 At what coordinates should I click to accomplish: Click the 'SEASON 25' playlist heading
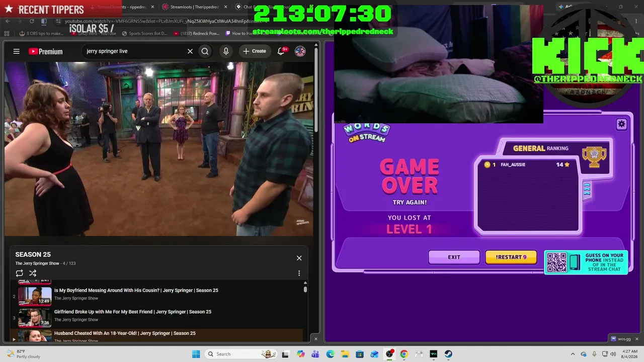click(33, 254)
